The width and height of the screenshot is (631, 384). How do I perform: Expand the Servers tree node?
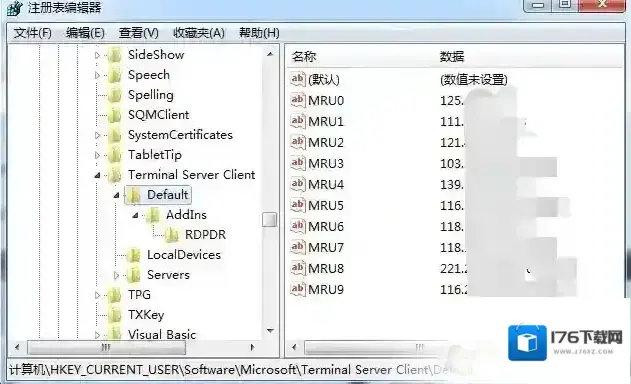[x=116, y=275]
